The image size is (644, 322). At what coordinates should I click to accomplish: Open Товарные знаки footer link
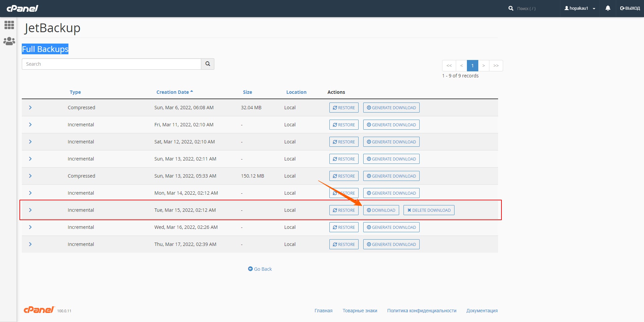(360, 311)
